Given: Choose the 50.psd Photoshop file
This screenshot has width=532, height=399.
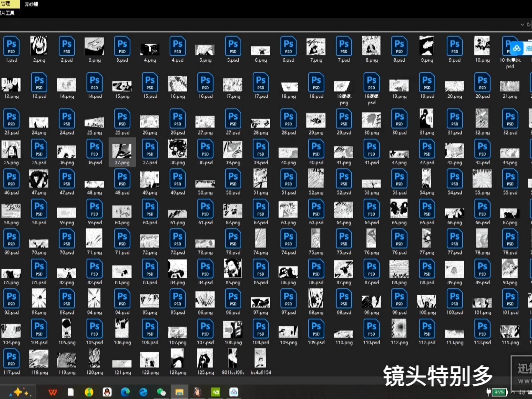Looking at the screenshot, I should click(233, 179).
